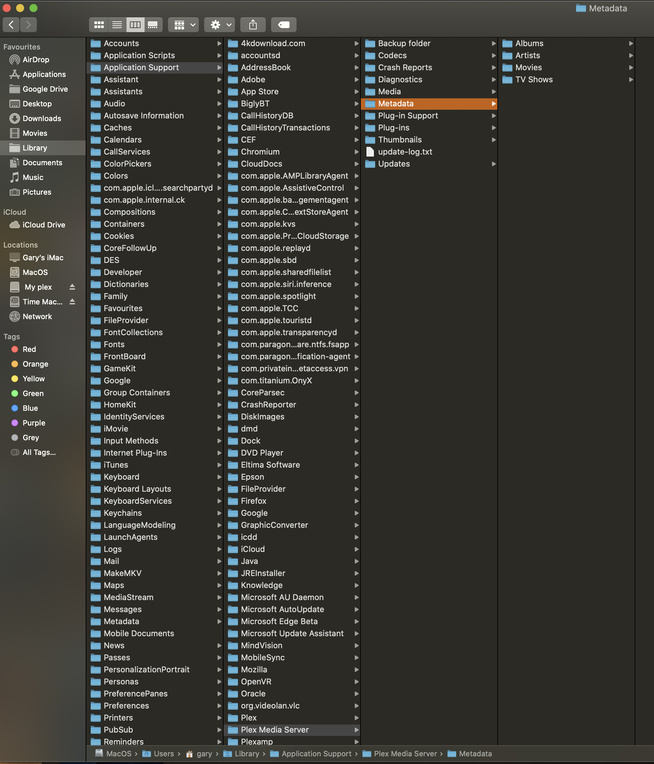Select the Movies folder in Metadata column

point(567,67)
